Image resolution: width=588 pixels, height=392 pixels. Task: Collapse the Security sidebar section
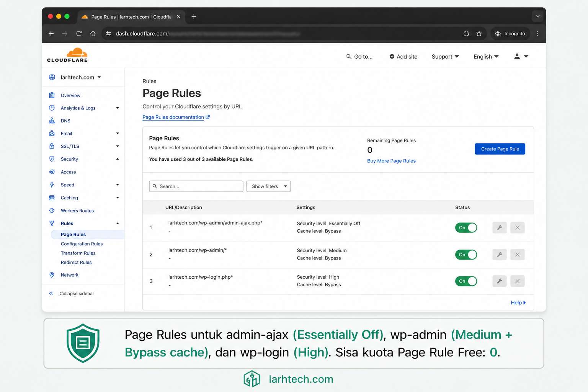[x=118, y=159]
